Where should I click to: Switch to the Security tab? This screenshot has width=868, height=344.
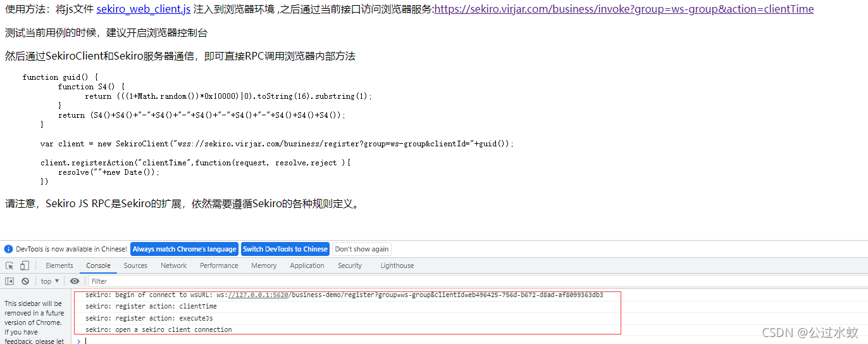[350, 265]
